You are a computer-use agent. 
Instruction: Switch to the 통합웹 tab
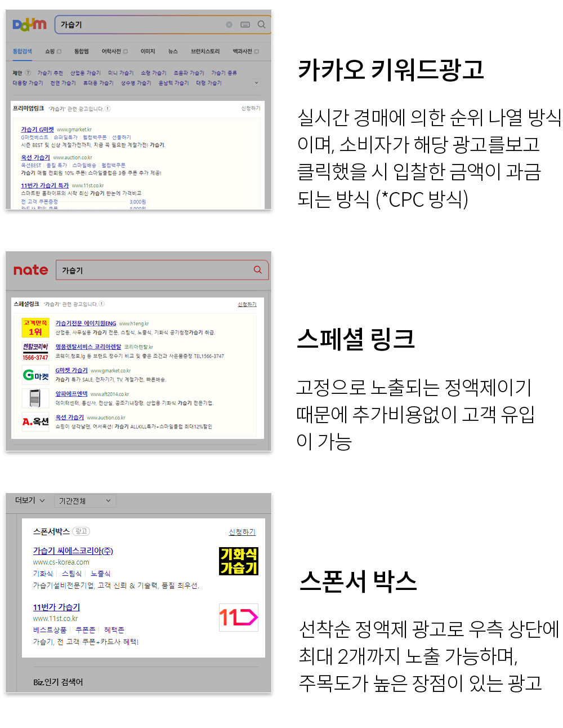click(x=82, y=51)
